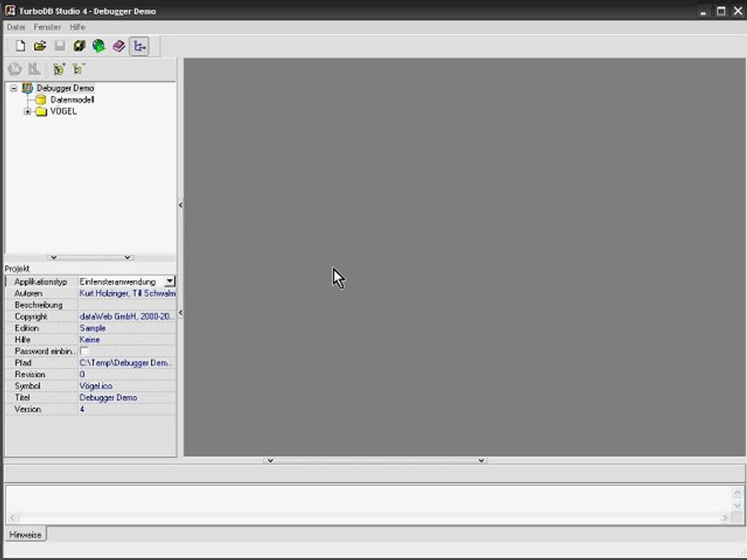Select the Beschreibung property label
Viewport: 747px width, 560px height.
(39, 305)
